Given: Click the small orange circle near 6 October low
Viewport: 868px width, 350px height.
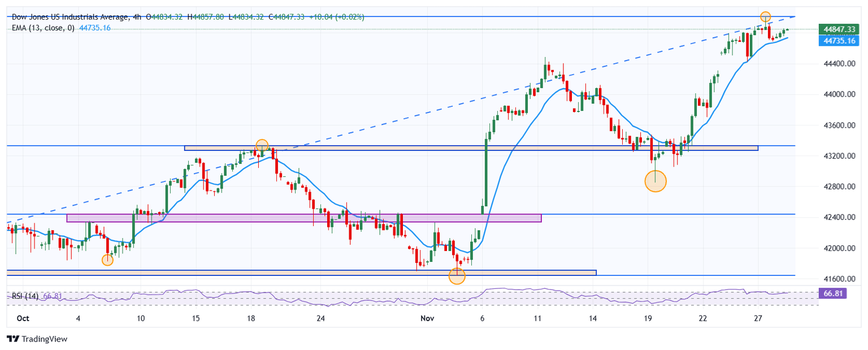Looking at the screenshot, I should [107, 260].
